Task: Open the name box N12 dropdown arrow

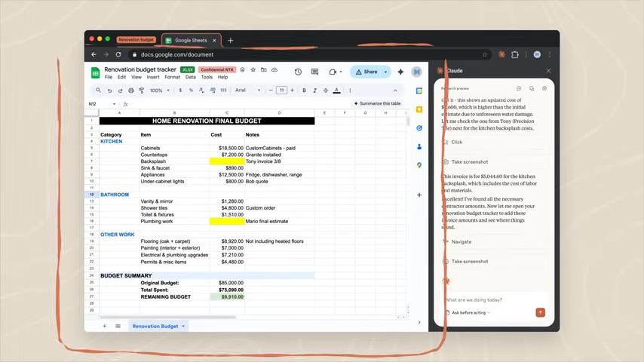Action: [114, 104]
